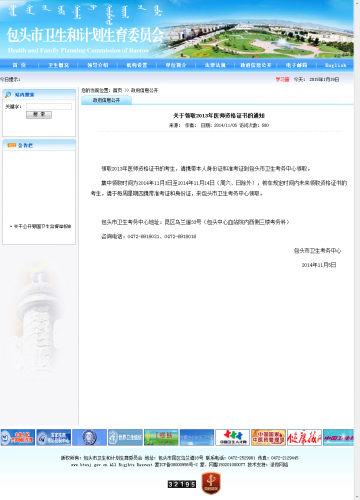Viewport: 360px width, 500px height.
Task: Open the 世界卫生组织 banner
Action: pos(125,437)
